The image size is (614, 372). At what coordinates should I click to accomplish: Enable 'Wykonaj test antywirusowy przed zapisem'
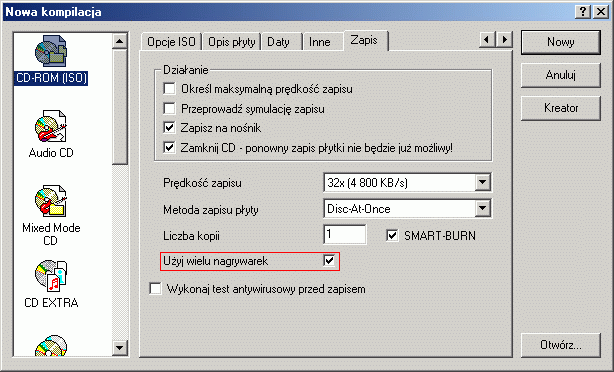coord(155,289)
